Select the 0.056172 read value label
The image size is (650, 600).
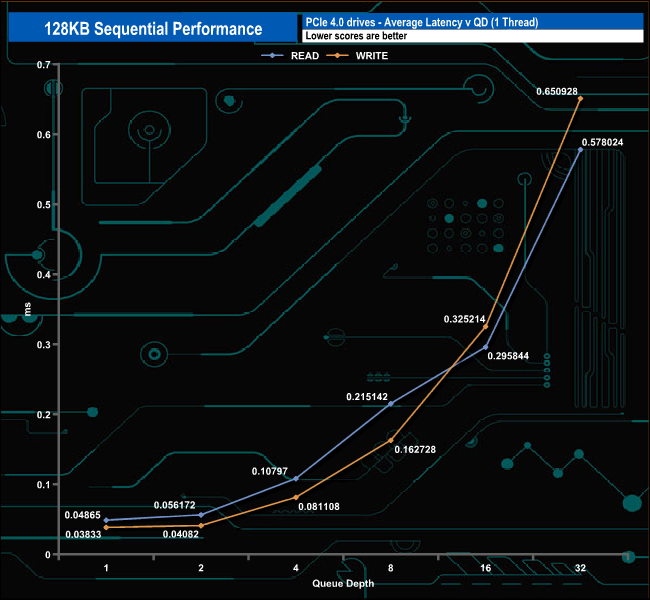click(x=175, y=505)
